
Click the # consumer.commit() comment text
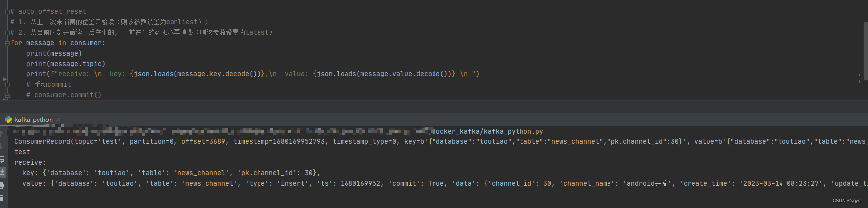point(64,95)
